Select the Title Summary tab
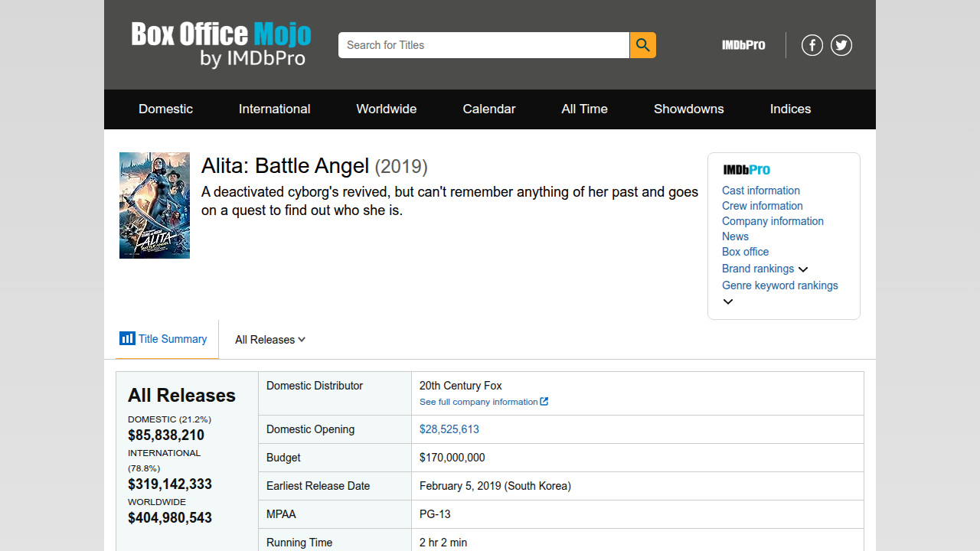The height and width of the screenshot is (551, 980). tap(167, 339)
